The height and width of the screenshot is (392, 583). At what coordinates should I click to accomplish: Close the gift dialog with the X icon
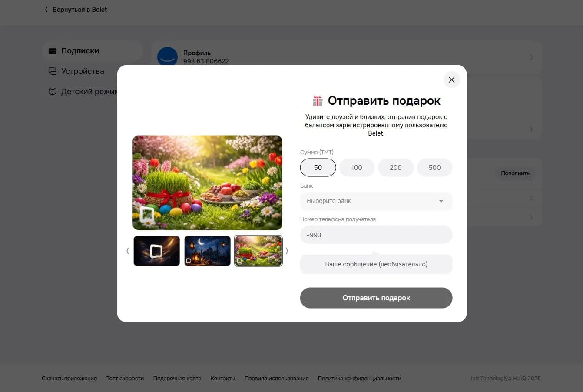[451, 80]
